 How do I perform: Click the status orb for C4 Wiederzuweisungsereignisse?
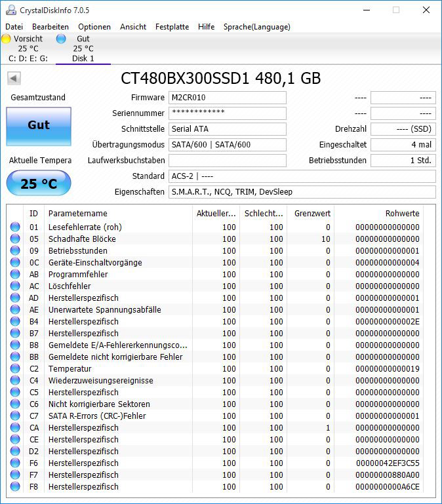pyautogui.click(x=15, y=380)
